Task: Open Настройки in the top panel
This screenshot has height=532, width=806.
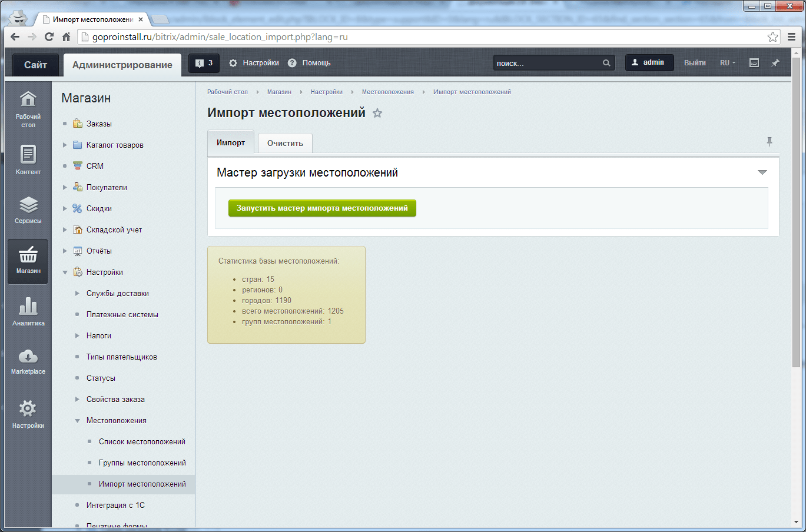Action: tap(254, 63)
